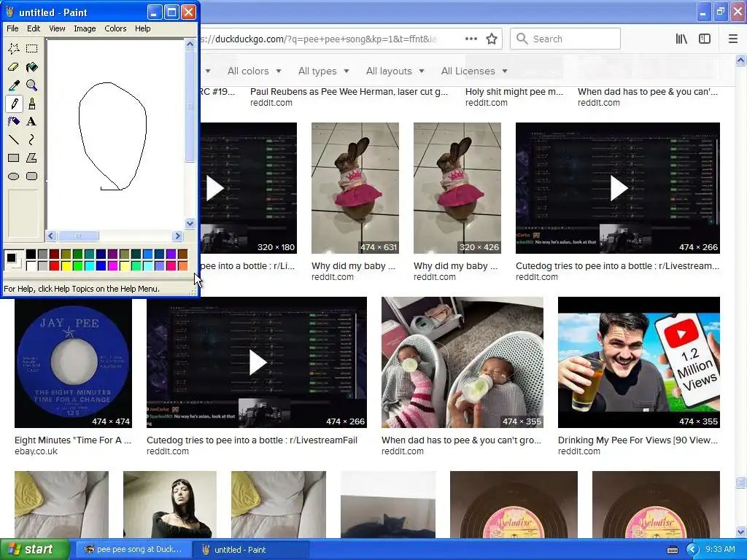This screenshot has height=560, width=747.
Task: Open the 'Eight Minutes "Time For A ...' result link
Action: tap(73, 440)
